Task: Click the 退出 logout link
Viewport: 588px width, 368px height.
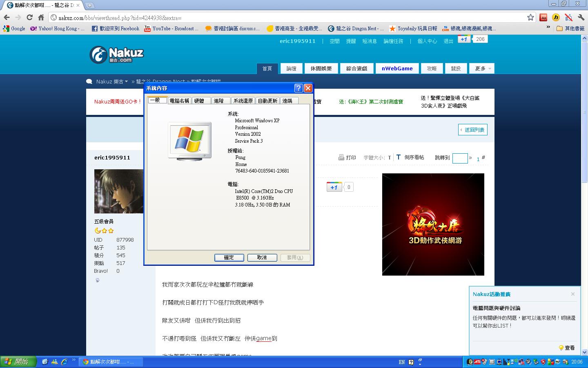Action: (x=448, y=41)
